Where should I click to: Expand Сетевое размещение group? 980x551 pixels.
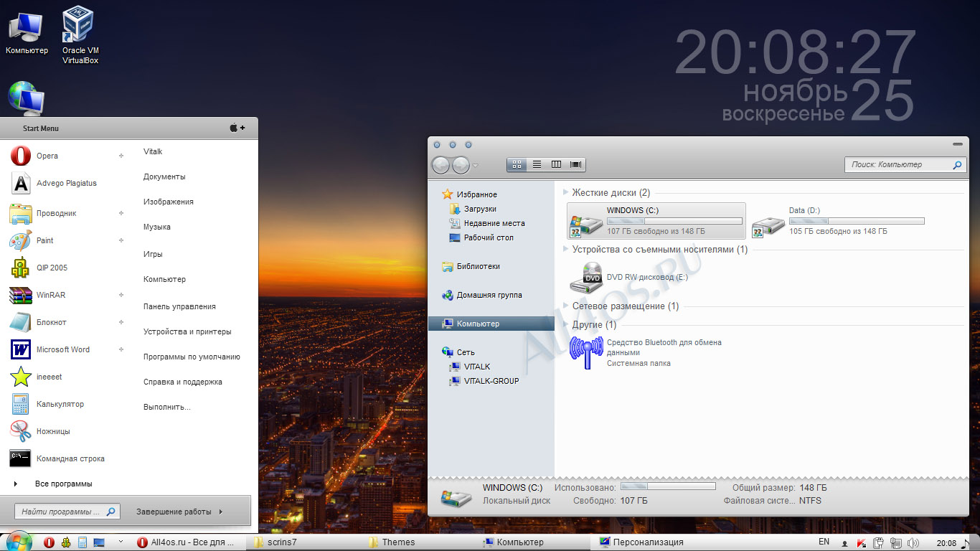pos(566,306)
